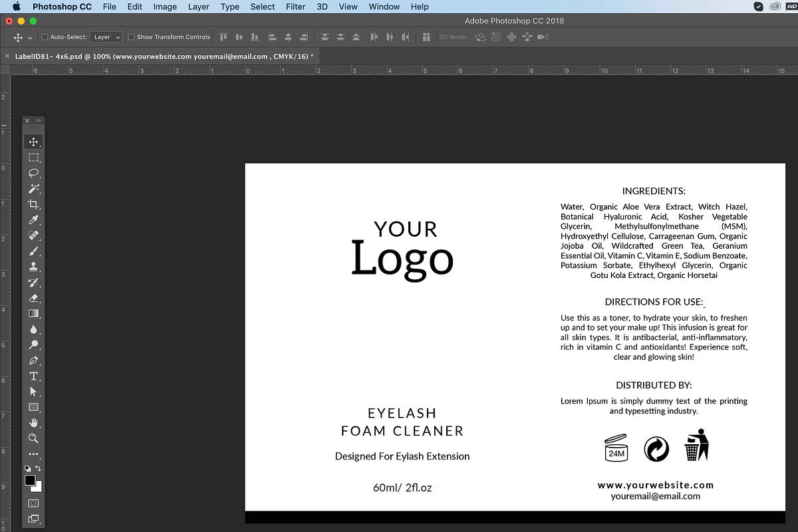Open the Filter menu
The image size is (798, 532).
click(296, 7)
